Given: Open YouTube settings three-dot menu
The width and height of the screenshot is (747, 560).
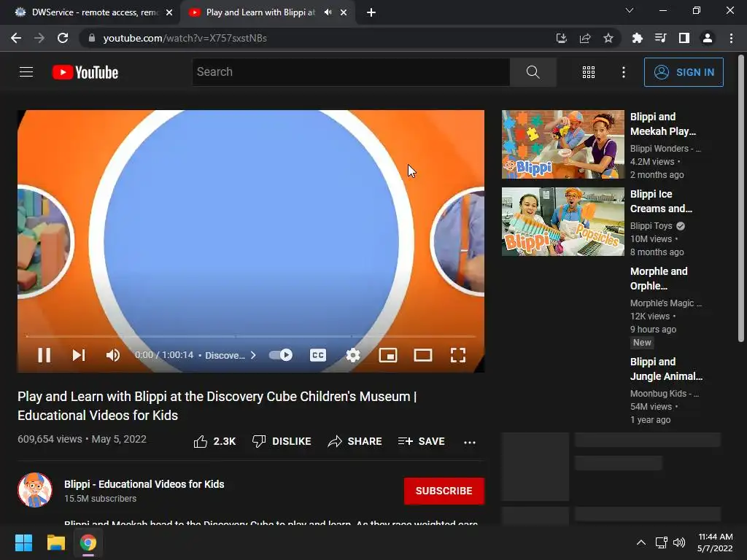Looking at the screenshot, I should pyautogui.click(x=623, y=72).
